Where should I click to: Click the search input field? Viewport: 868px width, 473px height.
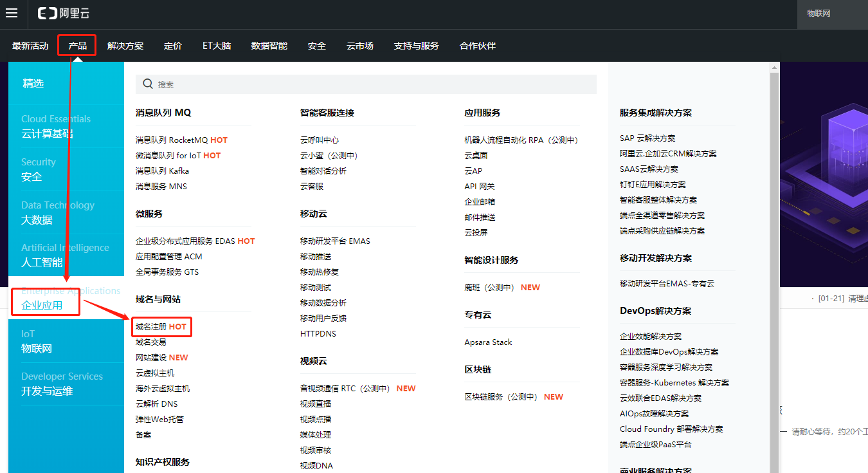tap(366, 84)
